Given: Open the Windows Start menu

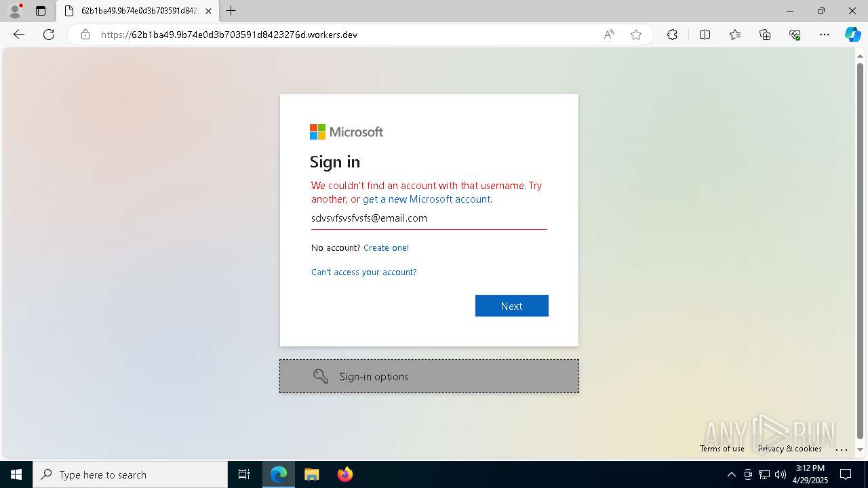Looking at the screenshot, I should 16,474.
